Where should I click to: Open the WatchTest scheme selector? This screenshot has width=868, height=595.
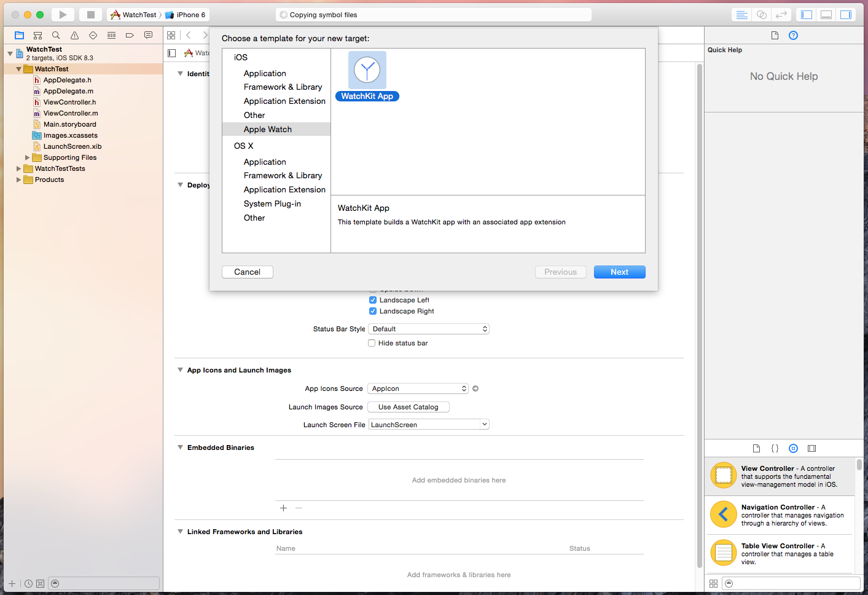134,15
